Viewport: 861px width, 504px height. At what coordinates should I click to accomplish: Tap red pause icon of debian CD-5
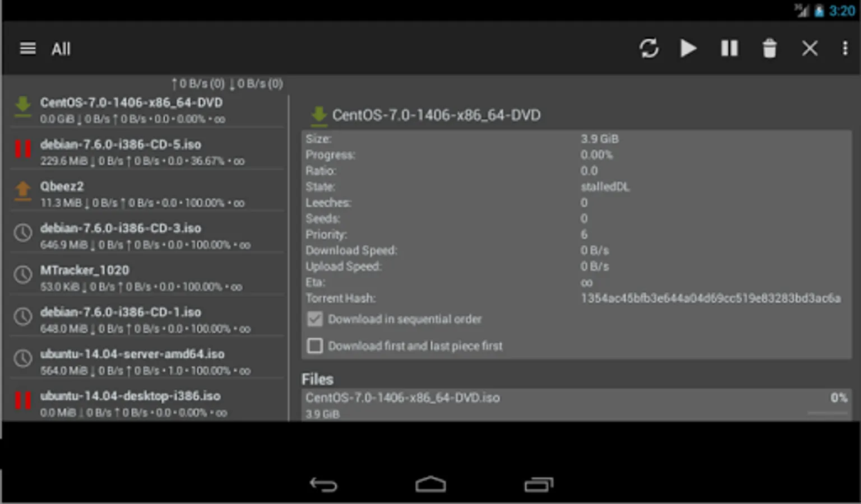coord(23,149)
